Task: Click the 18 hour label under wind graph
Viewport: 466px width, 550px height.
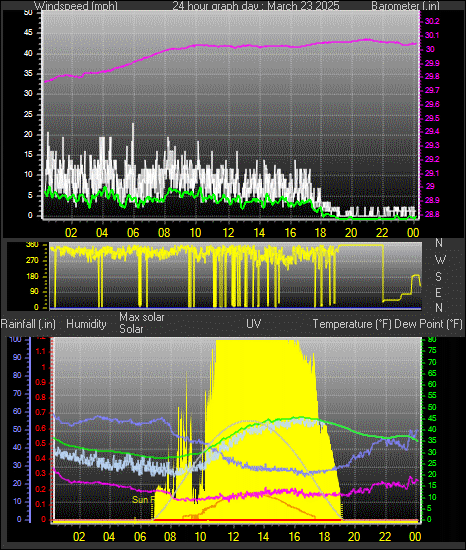Action: [x=320, y=233]
